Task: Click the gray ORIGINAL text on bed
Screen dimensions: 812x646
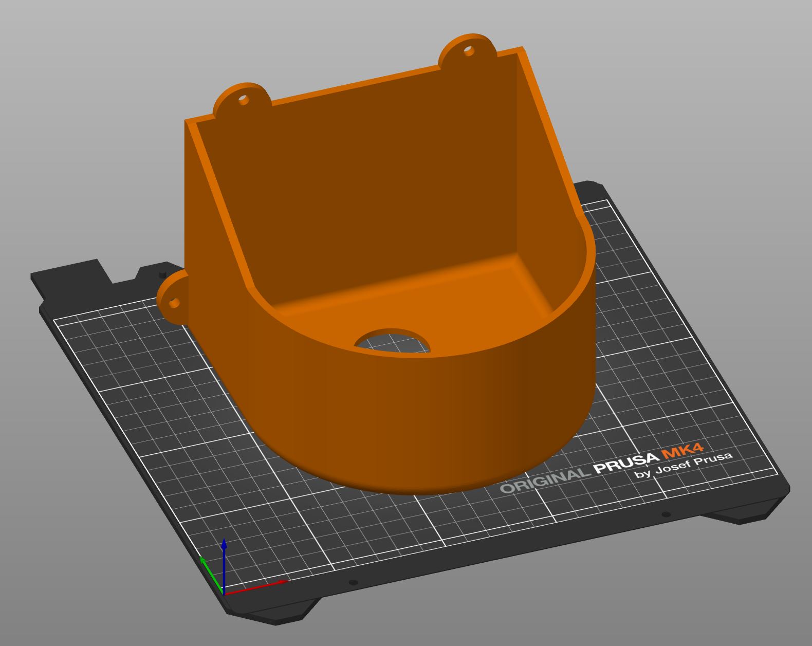Action: pyautogui.click(x=545, y=481)
